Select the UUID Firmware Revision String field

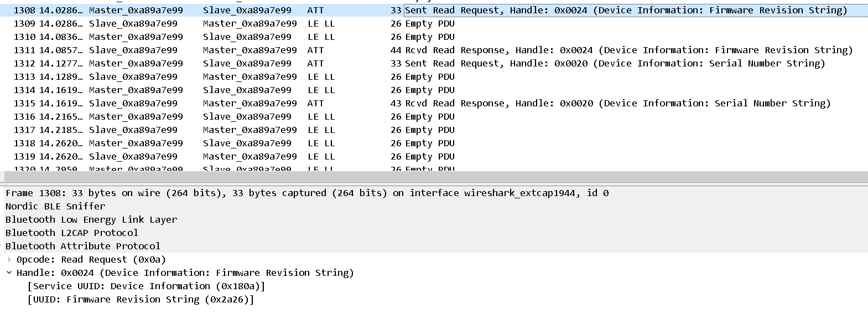(x=141, y=299)
